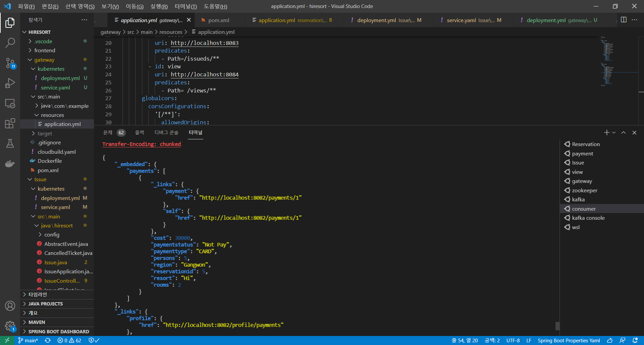
Task: Toggle Problems panel via error counter
Action: click(x=69, y=340)
